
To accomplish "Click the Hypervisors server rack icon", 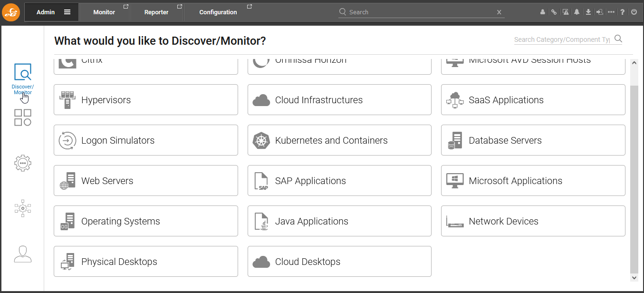I will point(67,100).
